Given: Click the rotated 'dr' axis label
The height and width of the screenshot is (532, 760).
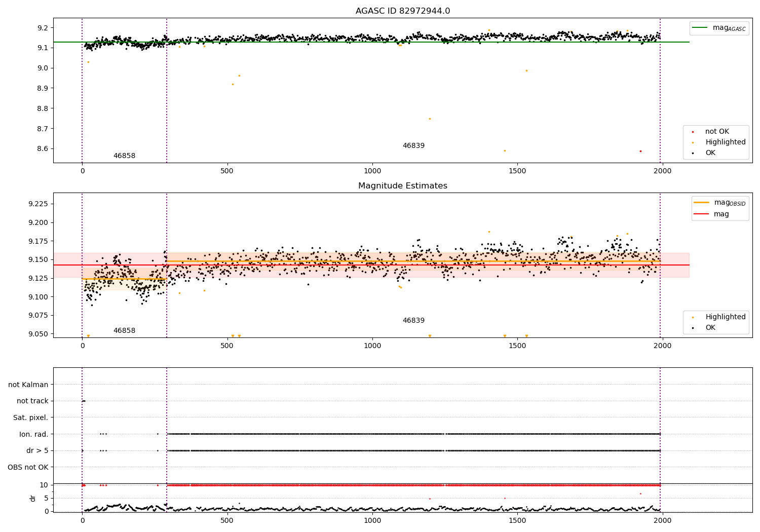Looking at the screenshot, I should [33, 499].
